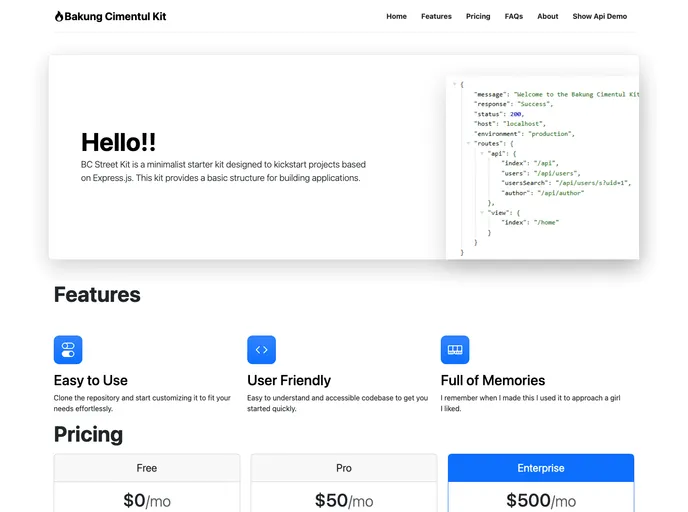This screenshot has height=512, width=688.
Task: Select the Free pricing card header
Action: click(x=147, y=468)
